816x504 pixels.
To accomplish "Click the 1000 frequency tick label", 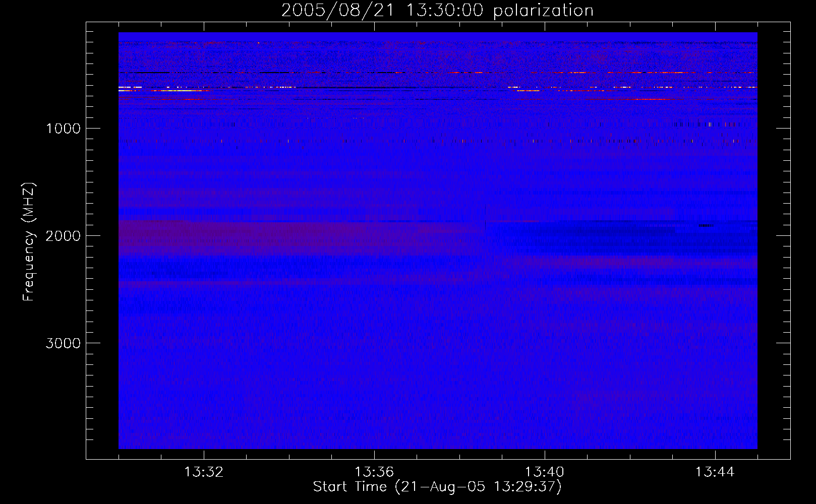I will tap(63, 129).
